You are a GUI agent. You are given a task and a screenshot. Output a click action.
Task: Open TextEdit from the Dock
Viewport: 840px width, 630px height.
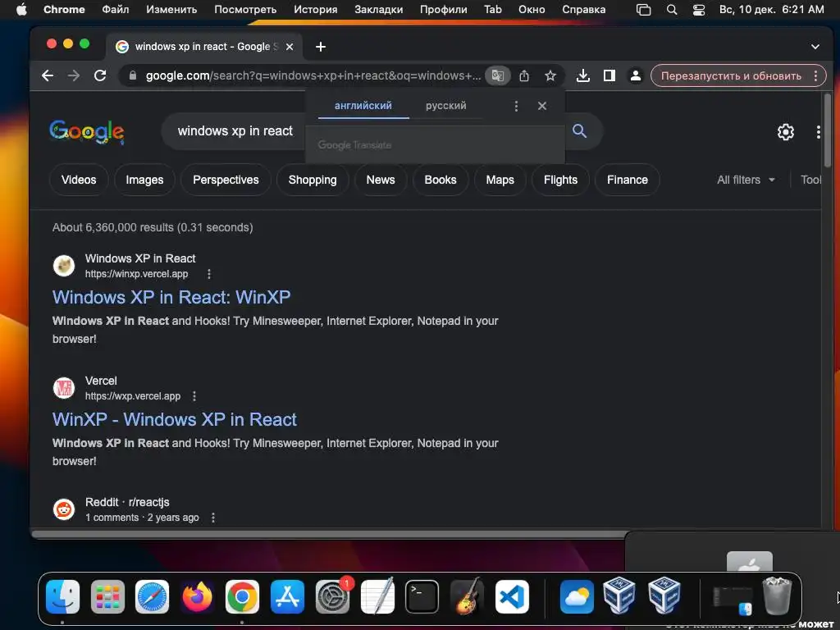point(377,596)
